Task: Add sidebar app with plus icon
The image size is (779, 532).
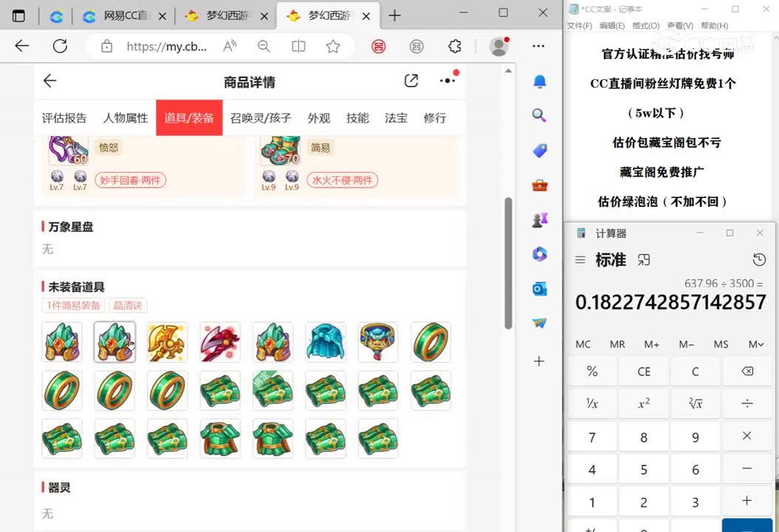Action: coord(539,361)
